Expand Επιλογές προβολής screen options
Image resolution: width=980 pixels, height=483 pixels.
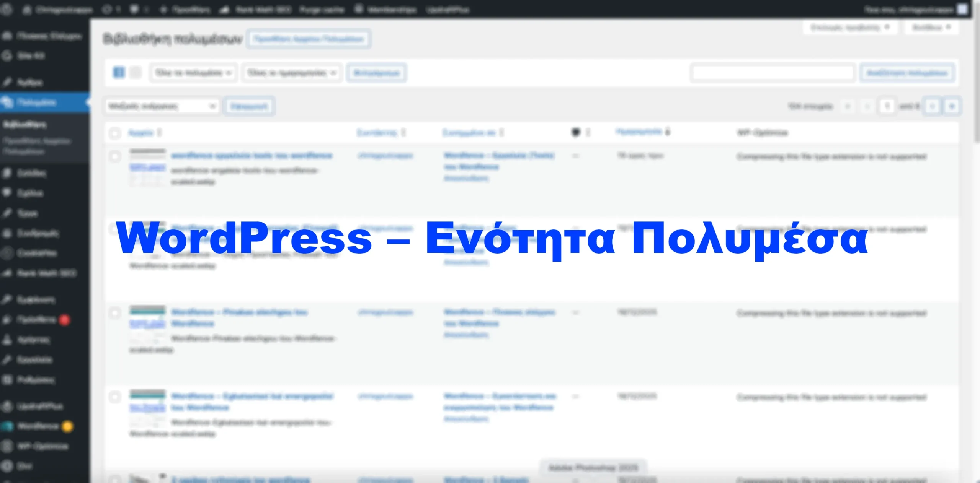[x=849, y=28]
